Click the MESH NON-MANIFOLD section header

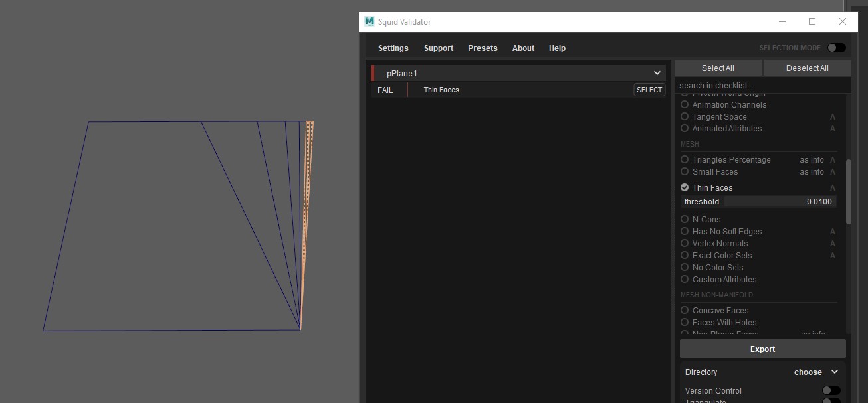click(716, 295)
